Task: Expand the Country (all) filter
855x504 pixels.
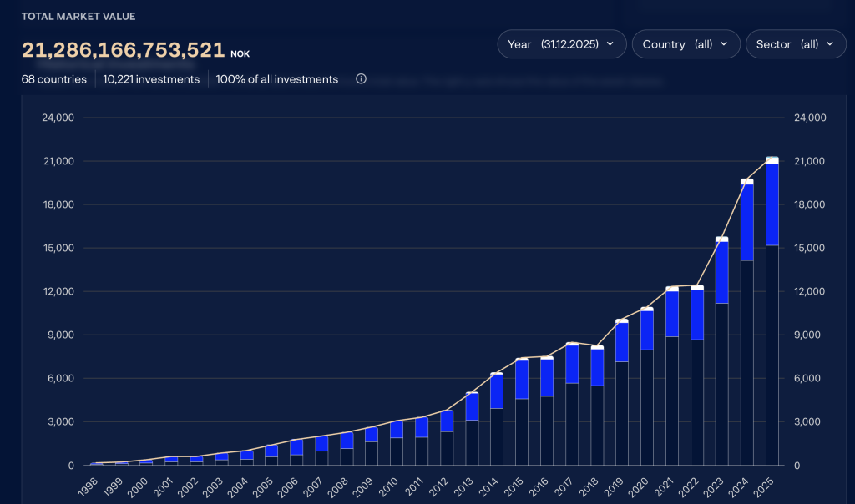Action: point(686,44)
